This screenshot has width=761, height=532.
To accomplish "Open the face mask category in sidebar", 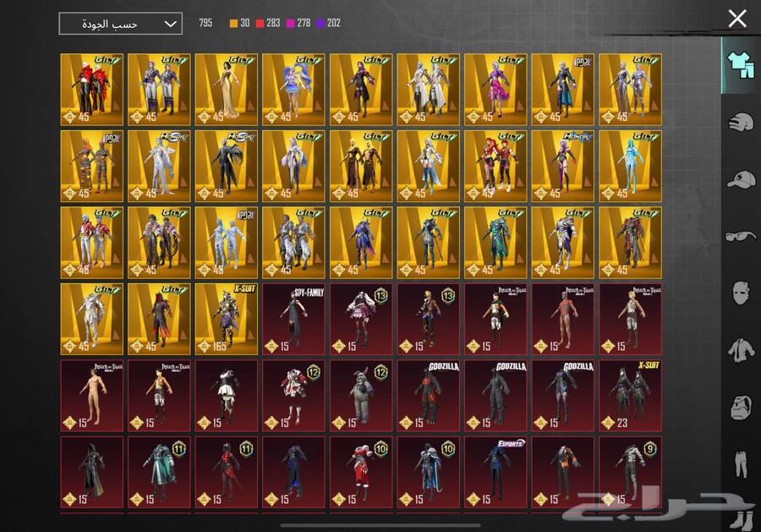I will [741, 293].
